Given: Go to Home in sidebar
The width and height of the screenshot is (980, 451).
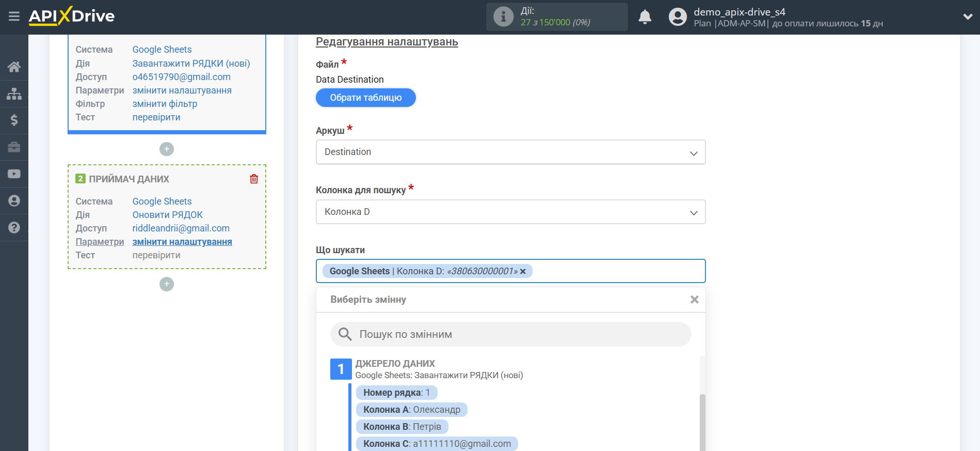Looking at the screenshot, I should (14, 67).
